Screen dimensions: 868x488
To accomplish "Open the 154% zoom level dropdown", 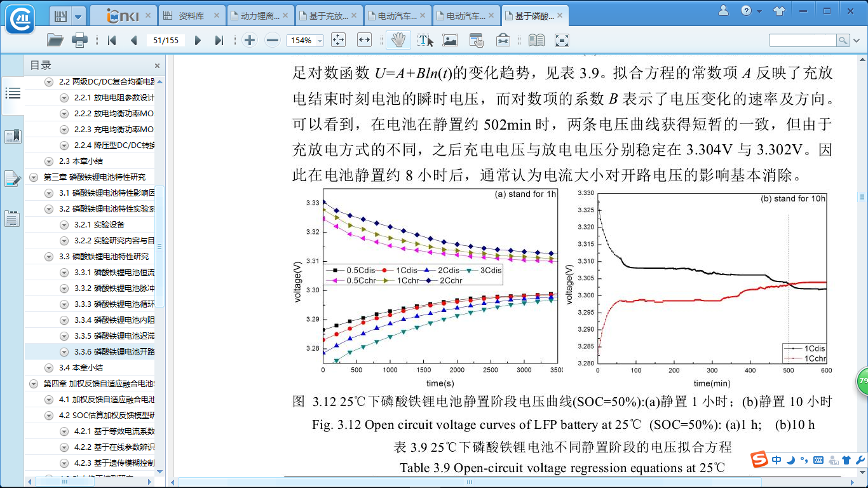I will [320, 41].
